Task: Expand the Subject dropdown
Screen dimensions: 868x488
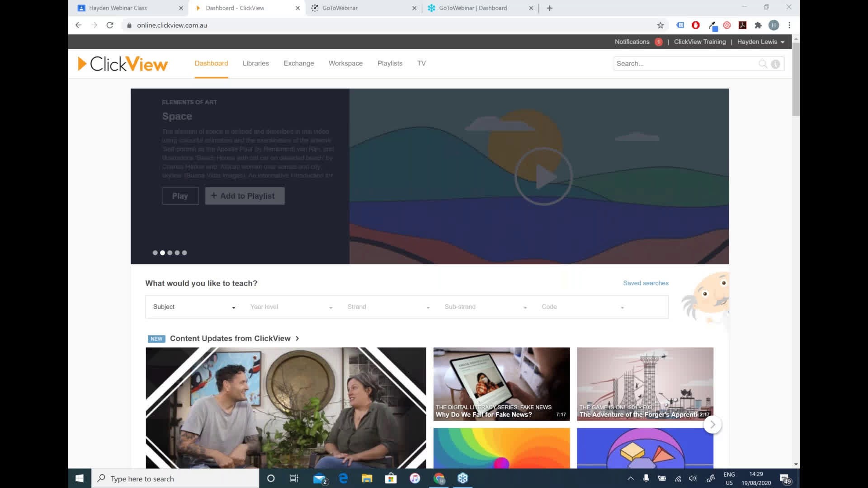Action: (194, 307)
